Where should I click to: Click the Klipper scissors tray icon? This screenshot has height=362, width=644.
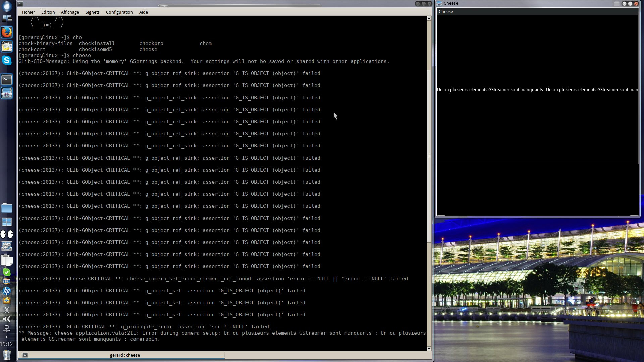coord(7,310)
